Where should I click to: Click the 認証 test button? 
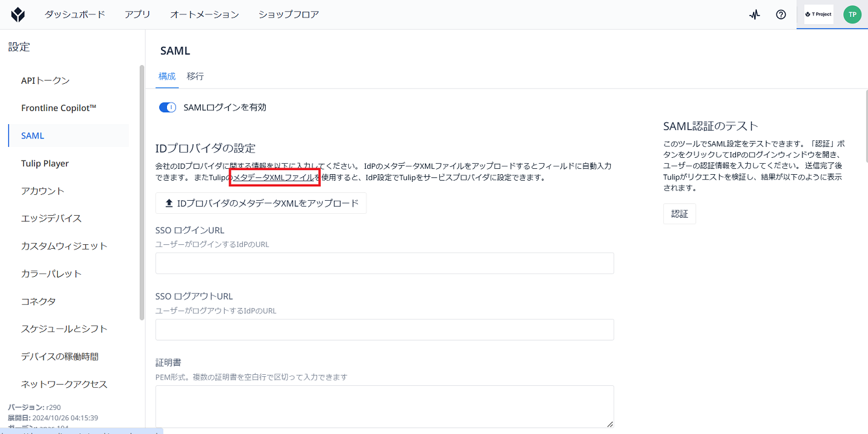(680, 214)
